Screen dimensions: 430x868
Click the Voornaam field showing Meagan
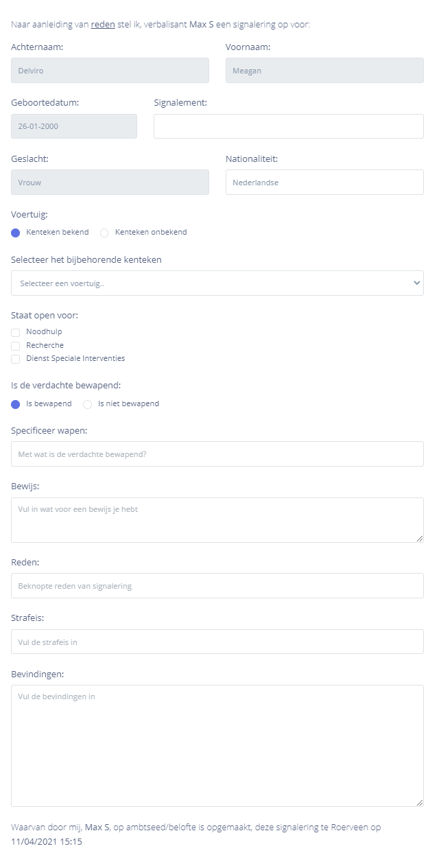pos(324,71)
